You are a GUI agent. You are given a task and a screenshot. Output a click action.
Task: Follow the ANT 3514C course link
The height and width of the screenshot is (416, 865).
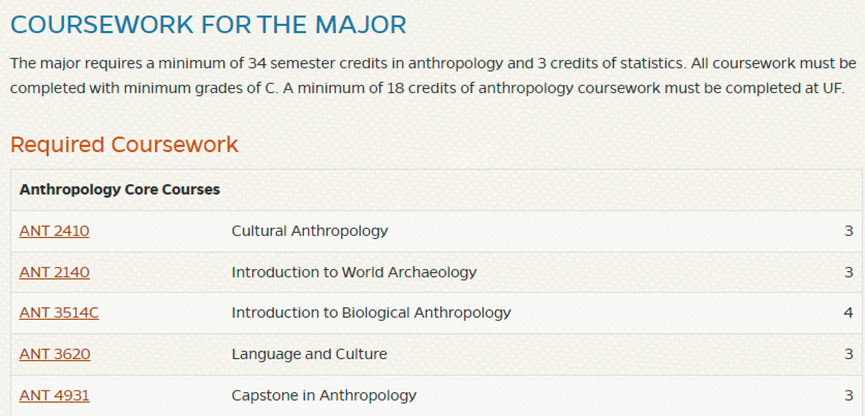(59, 313)
